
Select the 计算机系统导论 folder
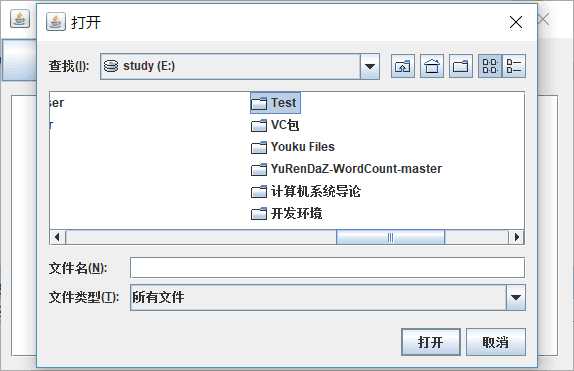[x=306, y=191]
